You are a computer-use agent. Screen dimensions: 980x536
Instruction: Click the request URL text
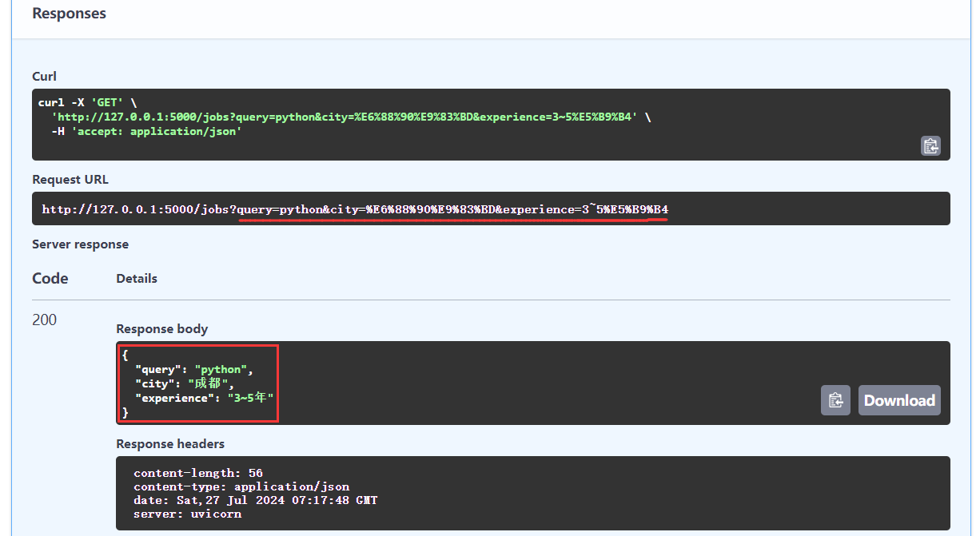point(355,209)
